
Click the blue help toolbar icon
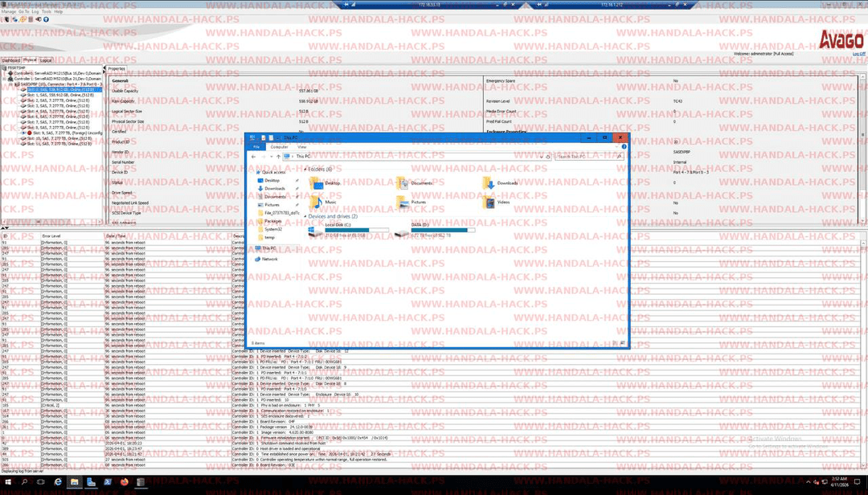click(46, 18)
